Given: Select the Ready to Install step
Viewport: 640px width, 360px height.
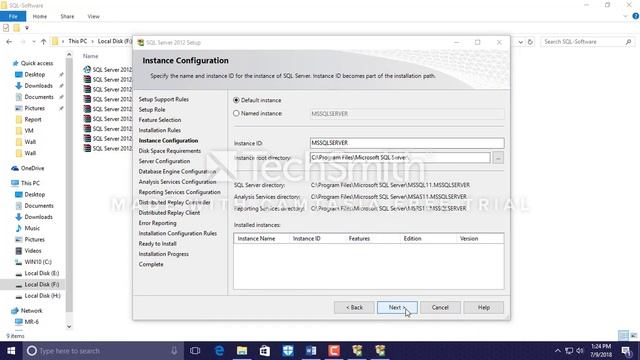Looking at the screenshot, I should click(x=158, y=244).
